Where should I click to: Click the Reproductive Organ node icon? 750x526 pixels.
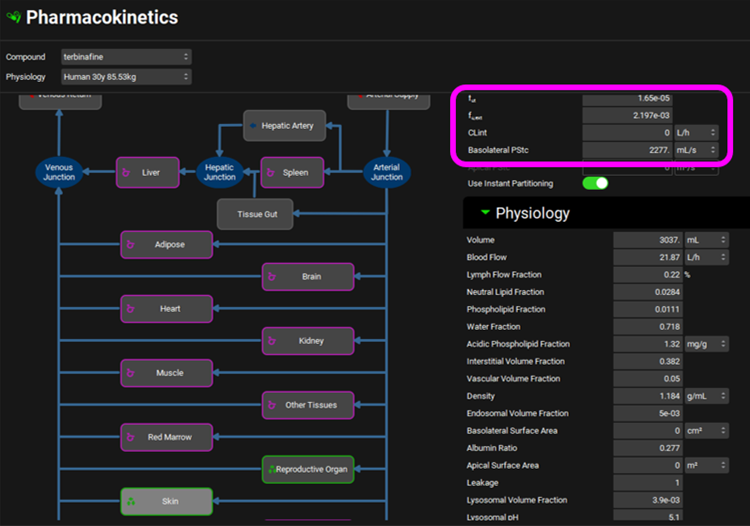coord(270,469)
